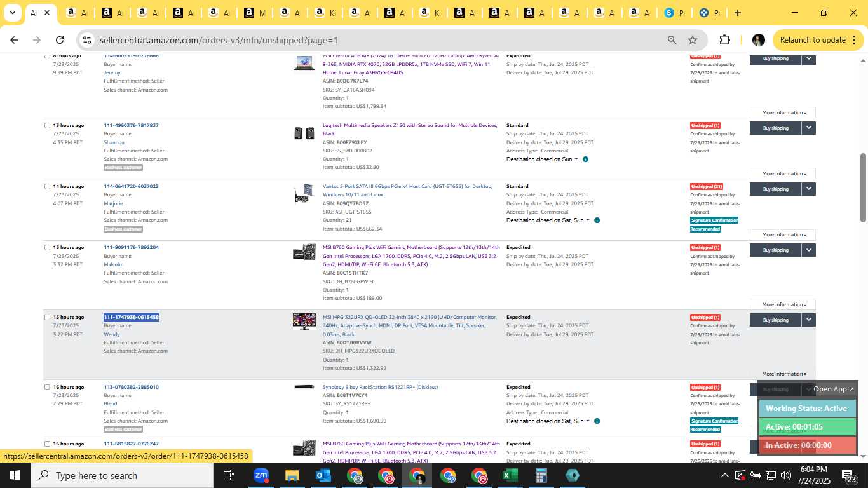Open File Explorer from the taskbar

click(292, 475)
